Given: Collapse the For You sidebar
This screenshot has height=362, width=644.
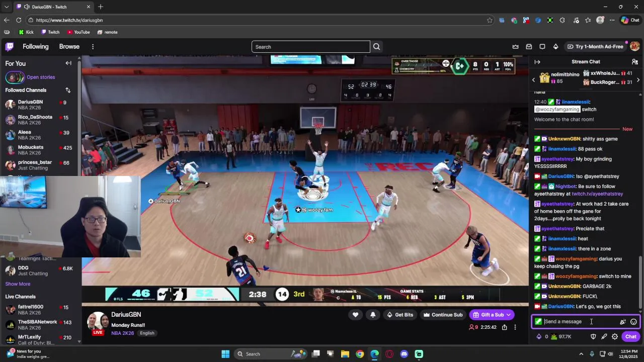Looking at the screenshot, I should pos(68,63).
